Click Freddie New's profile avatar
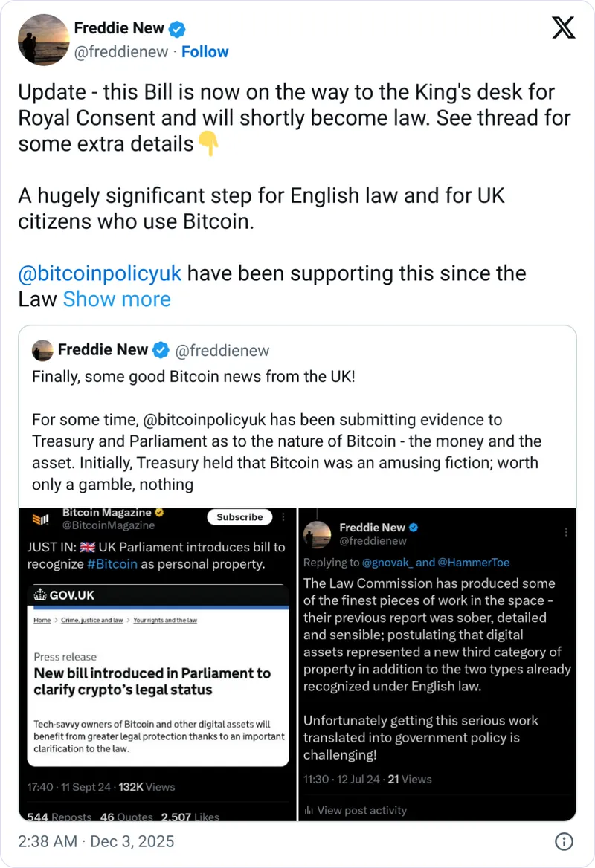Screen dimensions: 595x868 pyautogui.click(x=43, y=39)
